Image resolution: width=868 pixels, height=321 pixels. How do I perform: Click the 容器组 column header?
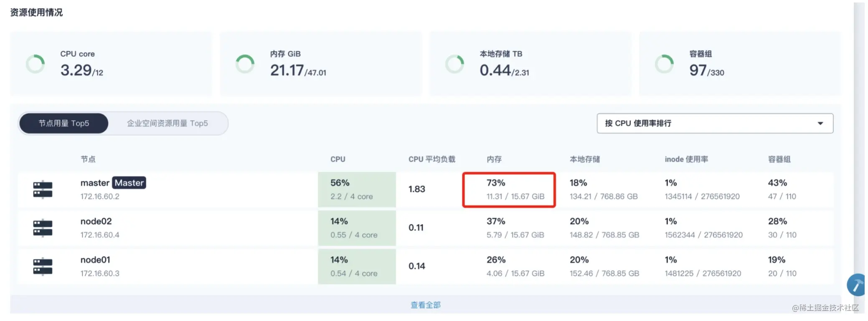tap(779, 159)
